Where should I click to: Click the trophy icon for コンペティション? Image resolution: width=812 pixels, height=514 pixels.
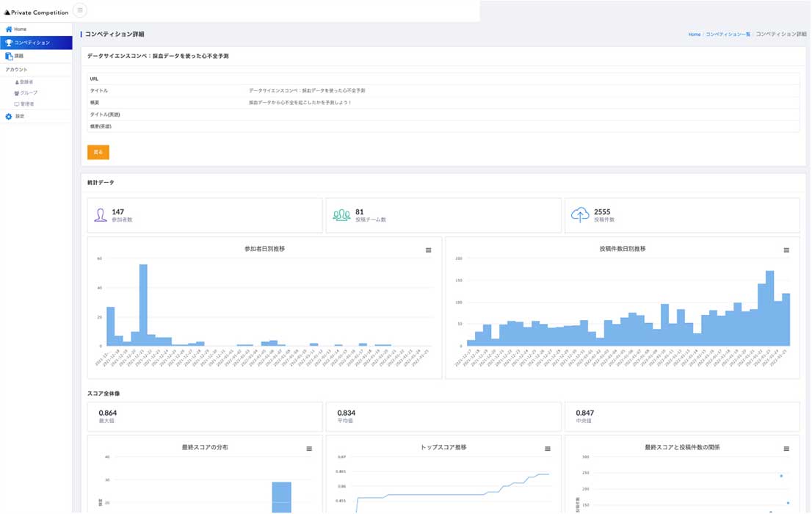[x=9, y=43]
